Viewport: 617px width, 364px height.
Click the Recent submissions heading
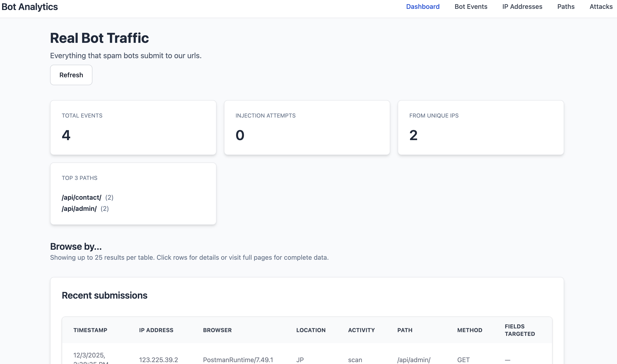pos(105,295)
